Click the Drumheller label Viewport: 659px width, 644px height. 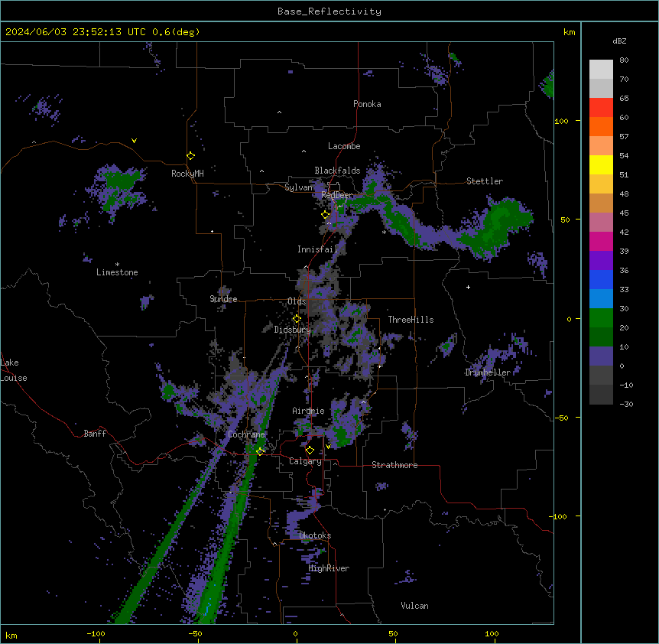[x=488, y=372]
